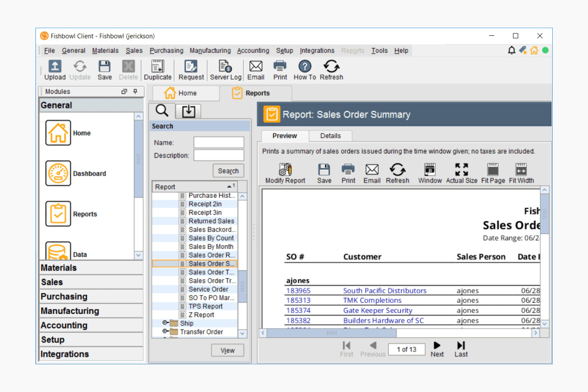Open sales order 185374 link
Image resolution: width=588 pixels, height=392 pixels.
tap(298, 310)
